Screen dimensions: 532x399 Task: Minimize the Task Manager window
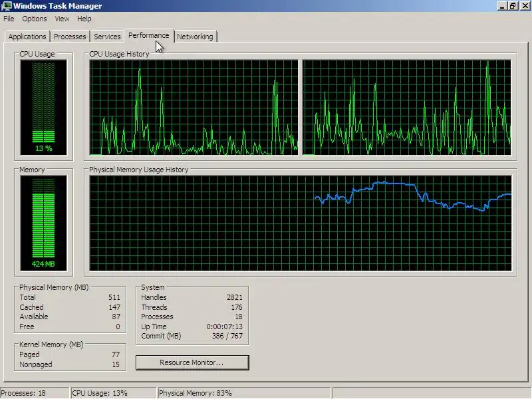point(502,6)
